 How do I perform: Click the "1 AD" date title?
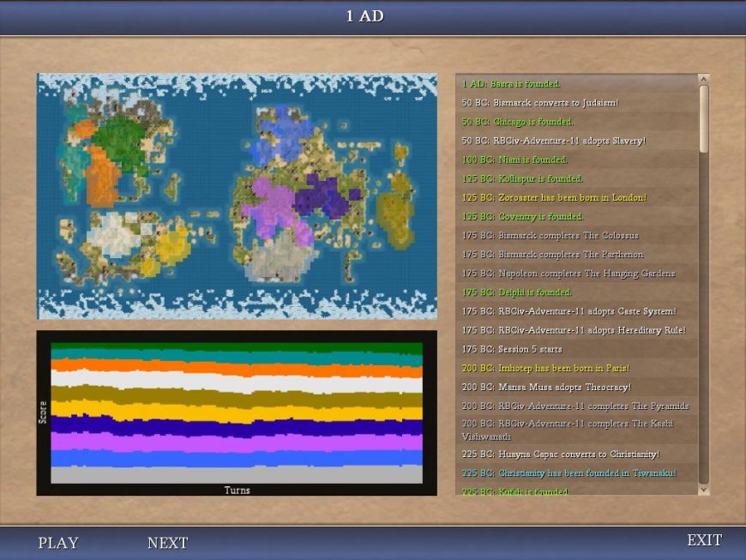pos(365,16)
